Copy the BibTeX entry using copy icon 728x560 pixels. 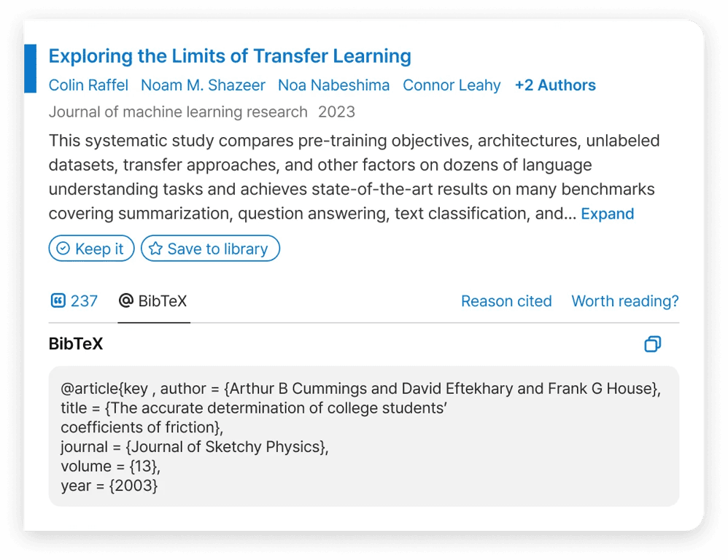pos(653,344)
